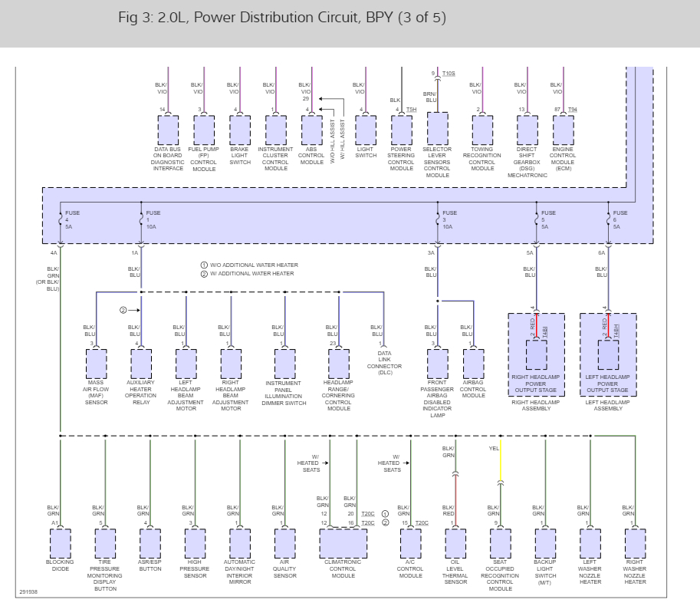Select the 'CLIMATRONIC CONTROL MODULE' label

343,569
